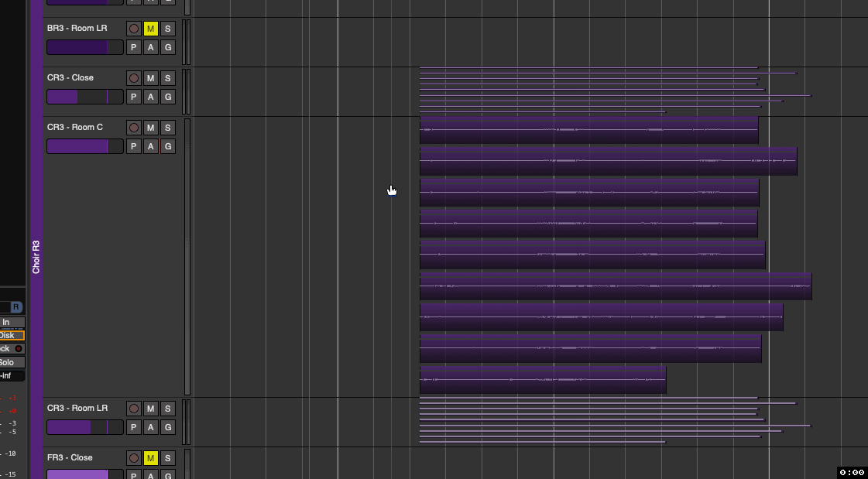Viewport: 868px width, 479px height.
Task: Arm CR3 - Room C for recording
Action: [133, 127]
